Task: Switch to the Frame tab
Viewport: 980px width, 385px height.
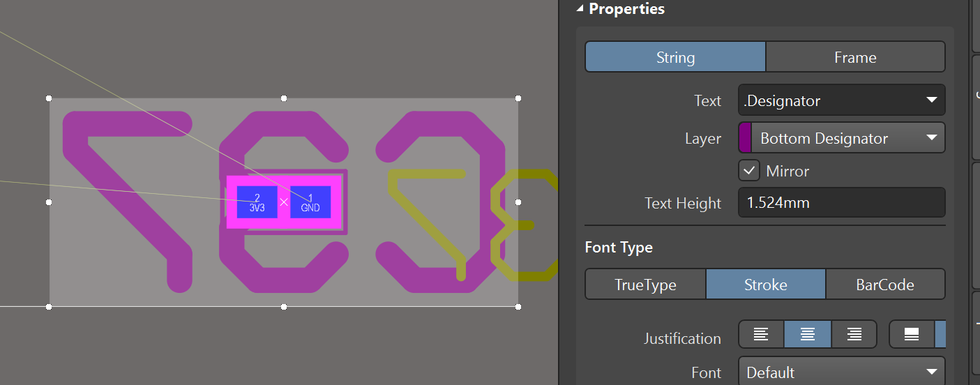Action: [855, 57]
